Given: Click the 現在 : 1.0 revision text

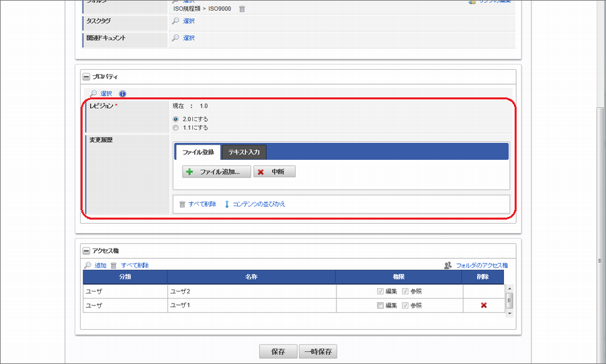Looking at the screenshot, I should point(190,106).
